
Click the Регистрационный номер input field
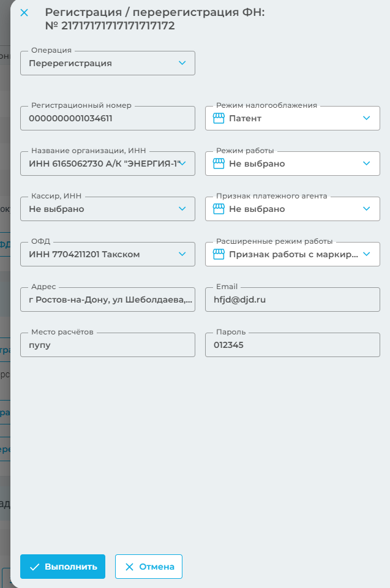(107, 118)
